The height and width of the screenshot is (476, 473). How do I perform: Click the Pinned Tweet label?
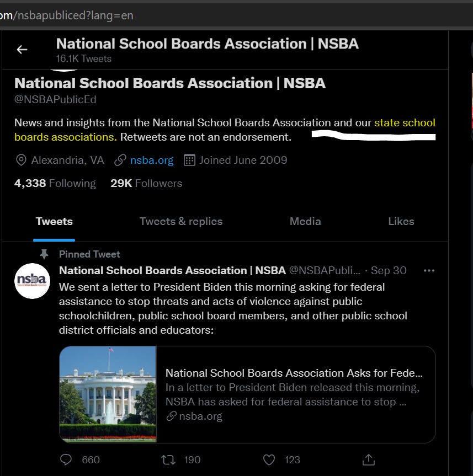tap(89, 254)
